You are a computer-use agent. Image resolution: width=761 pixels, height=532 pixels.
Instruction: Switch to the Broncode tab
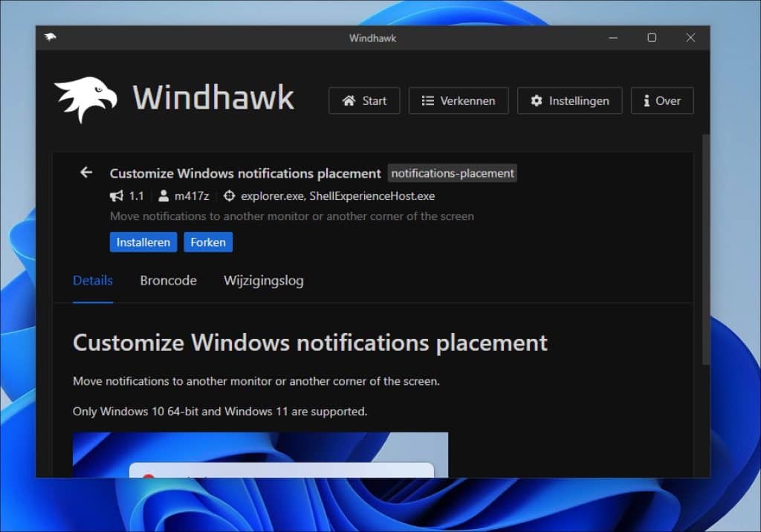[169, 281]
